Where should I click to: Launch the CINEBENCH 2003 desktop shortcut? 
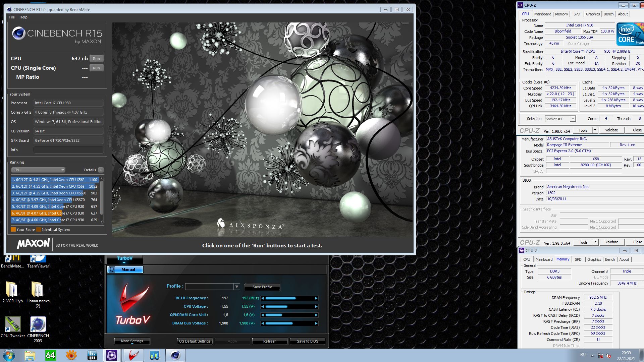tap(38, 329)
